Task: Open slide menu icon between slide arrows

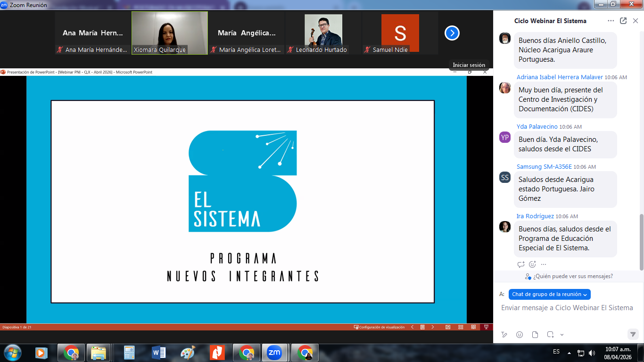Action: (x=423, y=327)
